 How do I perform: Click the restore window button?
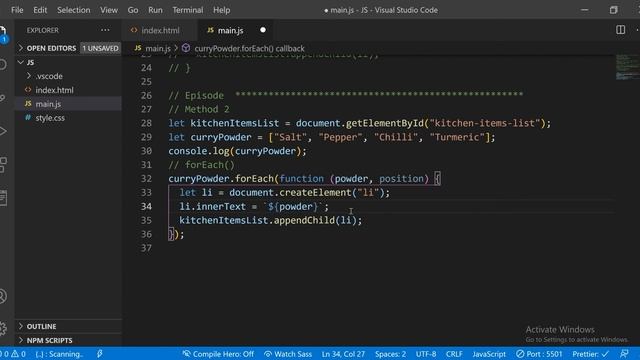pyautogui.click(x=613, y=10)
